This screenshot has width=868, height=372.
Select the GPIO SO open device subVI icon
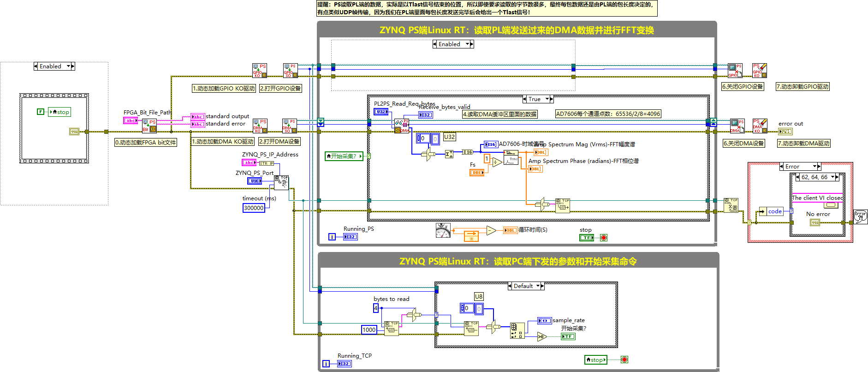(290, 71)
